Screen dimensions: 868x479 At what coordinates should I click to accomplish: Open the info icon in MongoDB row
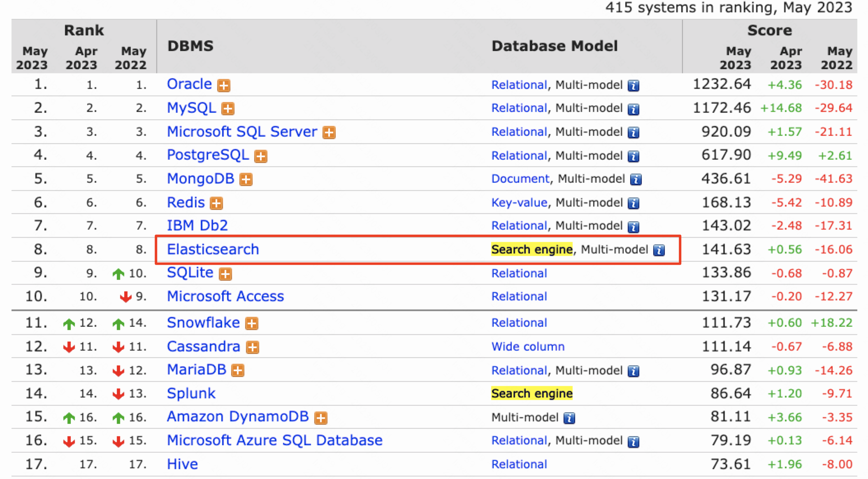click(636, 180)
